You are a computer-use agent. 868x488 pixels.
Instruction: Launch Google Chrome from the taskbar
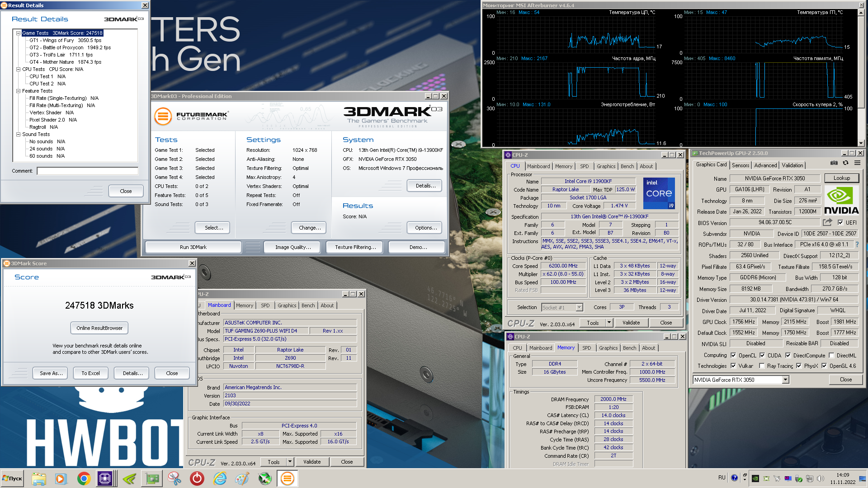pyautogui.click(x=84, y=479)
